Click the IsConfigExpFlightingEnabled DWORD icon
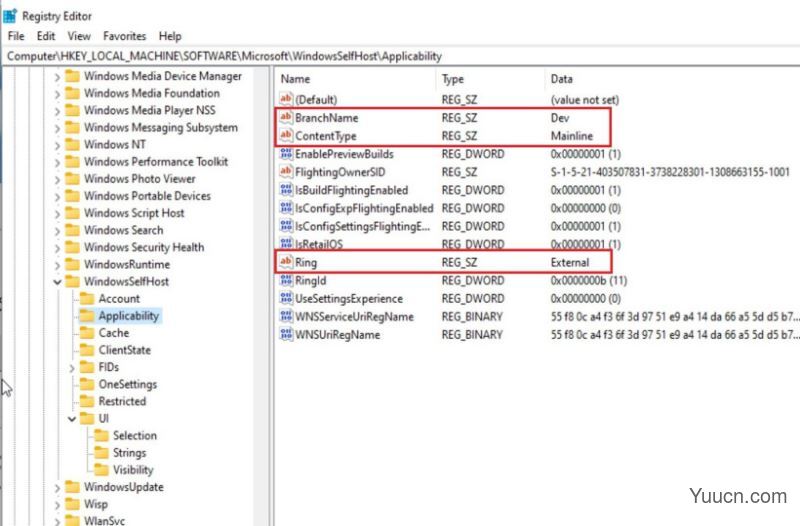800x526 pixels. coord(286,208)
